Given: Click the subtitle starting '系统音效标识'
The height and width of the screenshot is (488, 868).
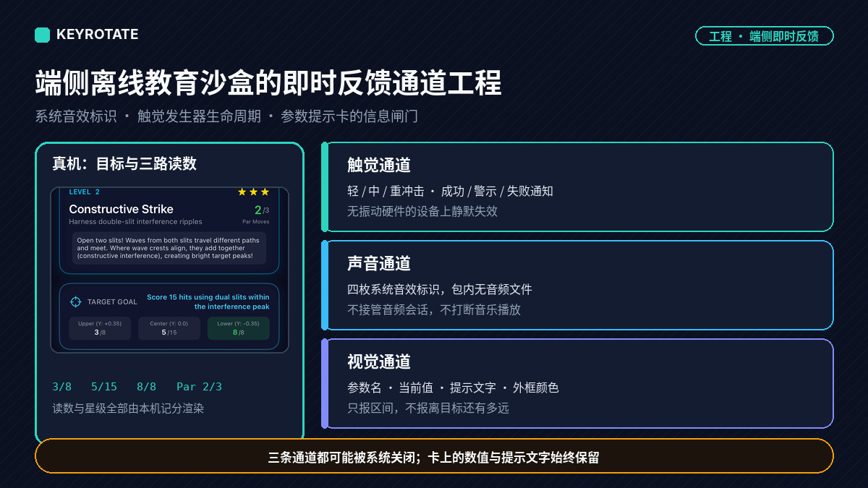Looking at the screenshot, I should (226, 116).
